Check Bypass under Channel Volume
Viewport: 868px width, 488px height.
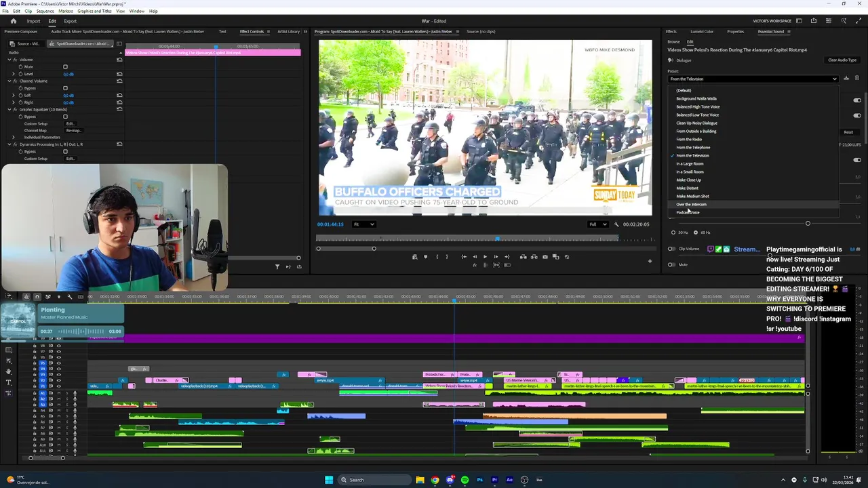tap(65, 88)
